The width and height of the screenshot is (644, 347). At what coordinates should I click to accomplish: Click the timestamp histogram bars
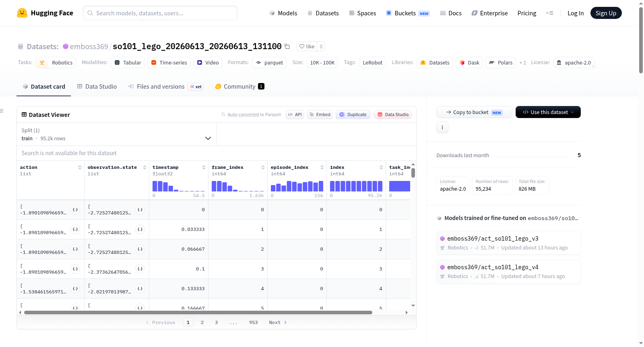(179, 186)
